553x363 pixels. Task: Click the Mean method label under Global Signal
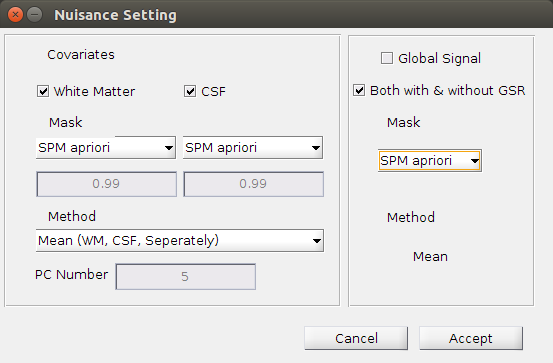(430, 256)
